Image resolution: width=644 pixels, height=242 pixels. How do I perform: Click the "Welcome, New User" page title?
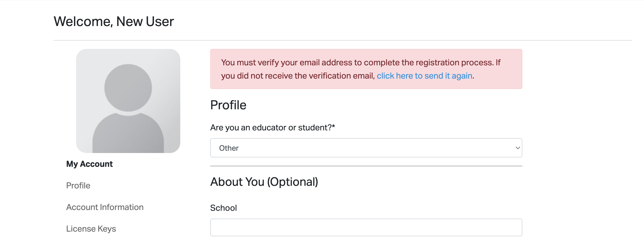[x=113, y=22]
